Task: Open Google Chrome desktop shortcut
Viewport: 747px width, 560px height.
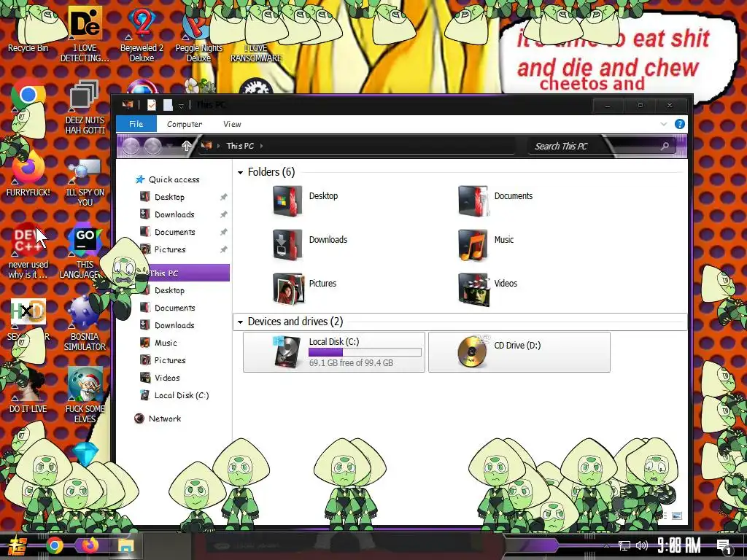Action: 28,96
